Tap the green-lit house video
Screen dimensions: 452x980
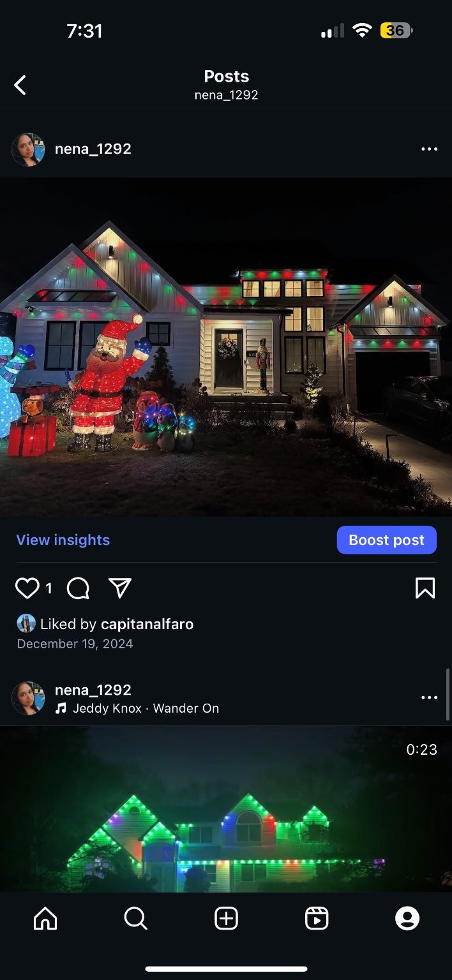pyautogui.click(x=226, y=809)
